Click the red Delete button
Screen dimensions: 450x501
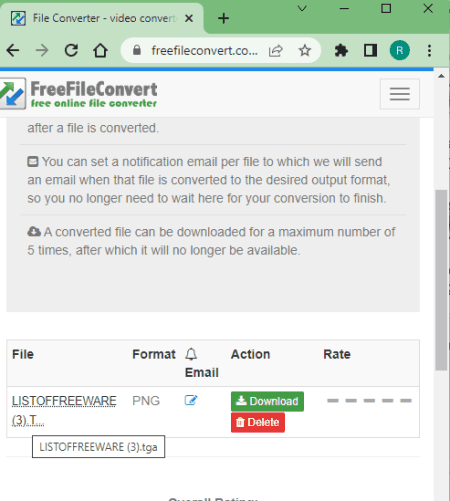click(x=258, y=422)
